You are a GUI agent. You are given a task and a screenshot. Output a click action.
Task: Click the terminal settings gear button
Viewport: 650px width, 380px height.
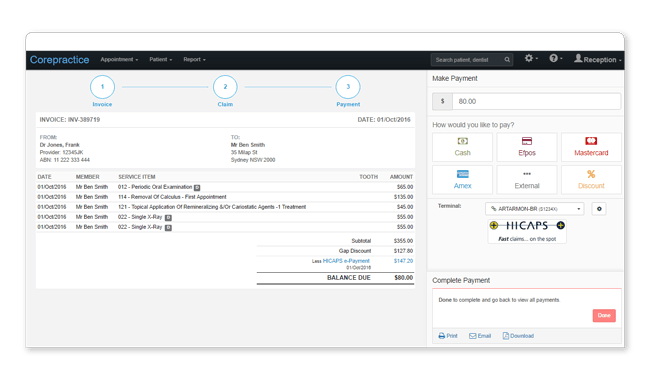(599, 209)
